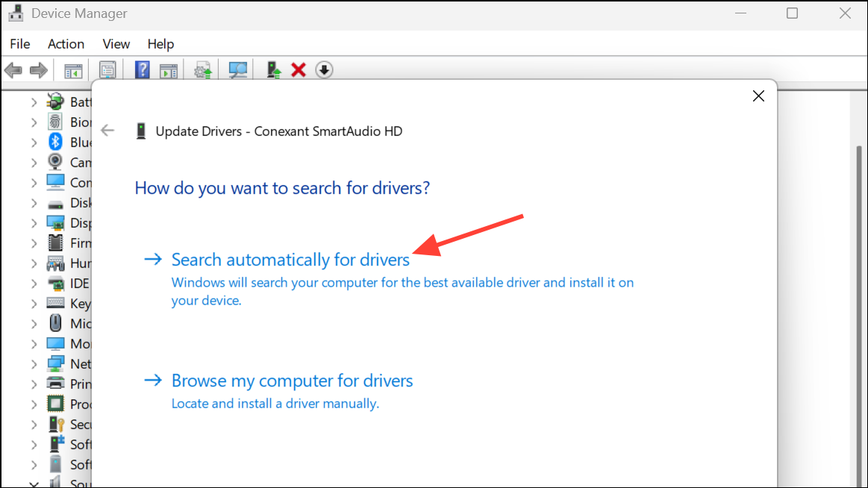Select the Firm tree row label
Viewport: 868px width, 488px height.
[81, 243]
